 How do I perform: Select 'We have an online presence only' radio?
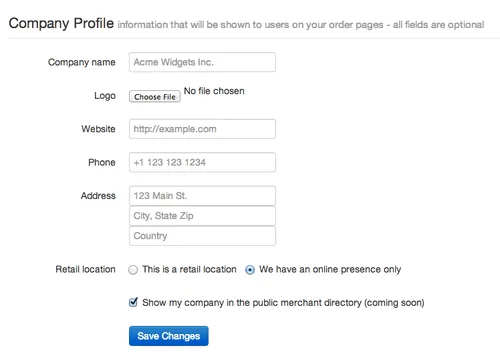(250, 270)
